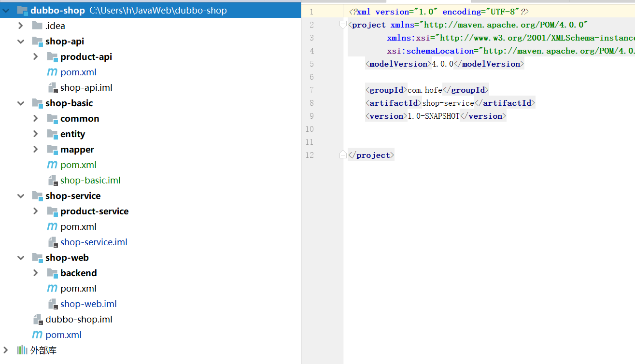Click Maven icon of root pom.xml

[37, 335]
